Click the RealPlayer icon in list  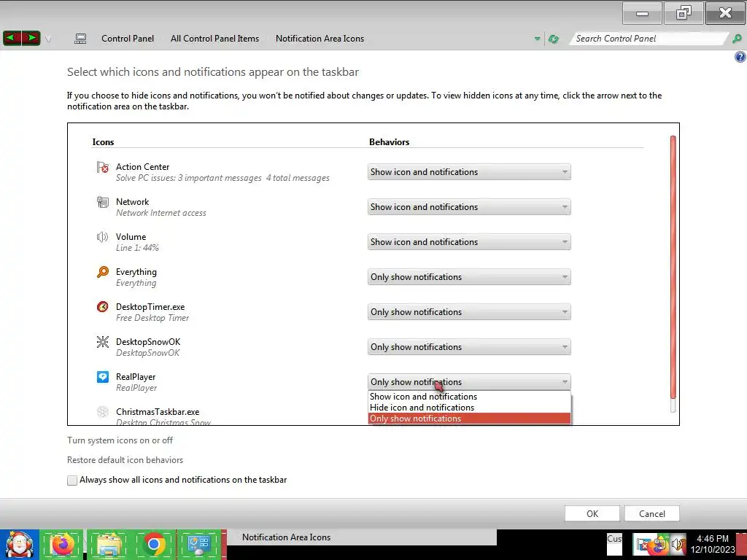click(102, 377)
